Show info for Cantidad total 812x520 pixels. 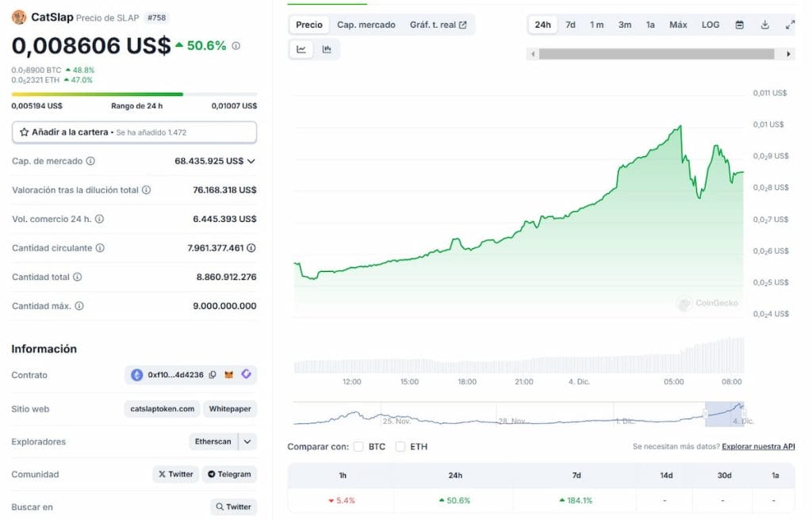(x=77, y=277)
